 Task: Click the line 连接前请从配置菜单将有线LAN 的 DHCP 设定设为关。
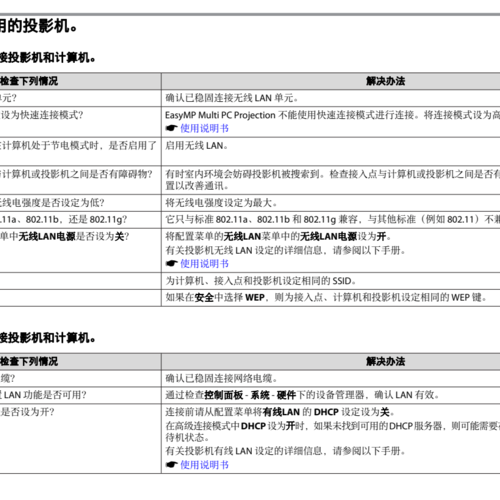[280, 412]
